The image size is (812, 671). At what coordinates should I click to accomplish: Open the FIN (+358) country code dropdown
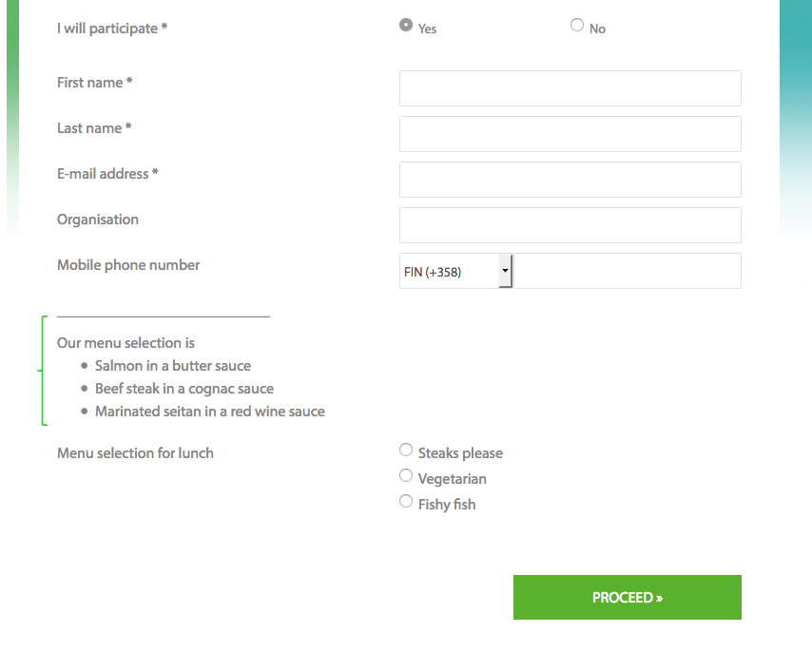coord(455,271)
